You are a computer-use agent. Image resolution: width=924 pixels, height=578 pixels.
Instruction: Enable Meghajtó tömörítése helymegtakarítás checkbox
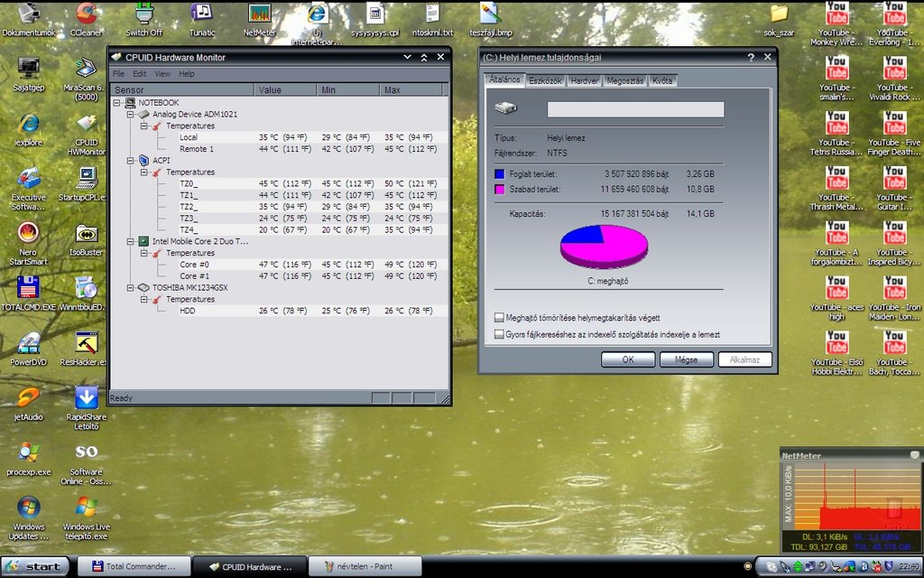click(x=499, y=317)
